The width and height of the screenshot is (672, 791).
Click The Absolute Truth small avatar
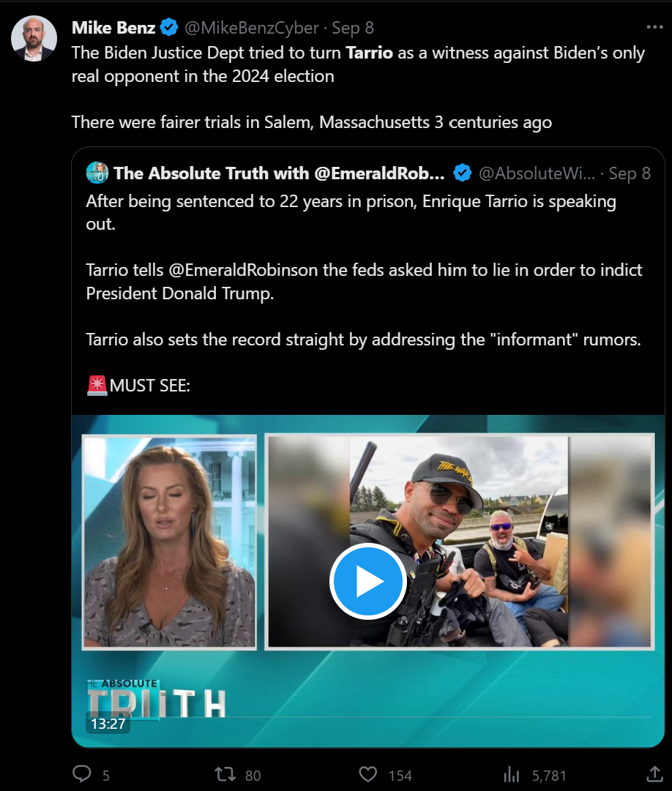click(97, 173)
